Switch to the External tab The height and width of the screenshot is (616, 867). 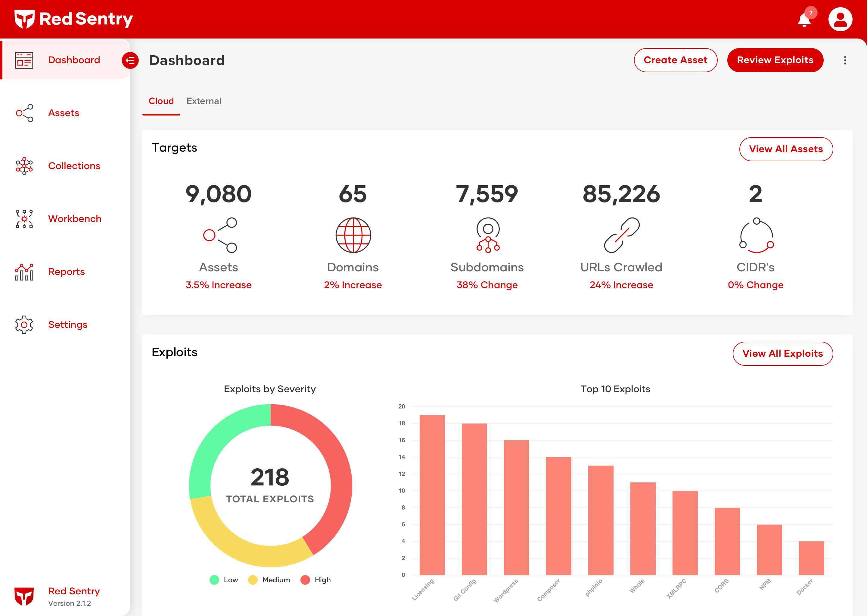click(x=204, y=101)
